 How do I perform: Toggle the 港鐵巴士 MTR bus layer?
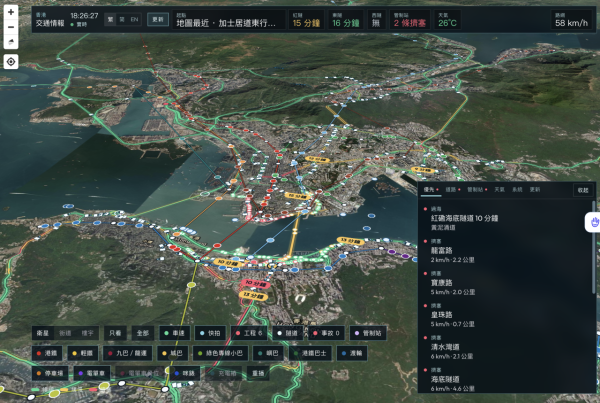(310, 353)
